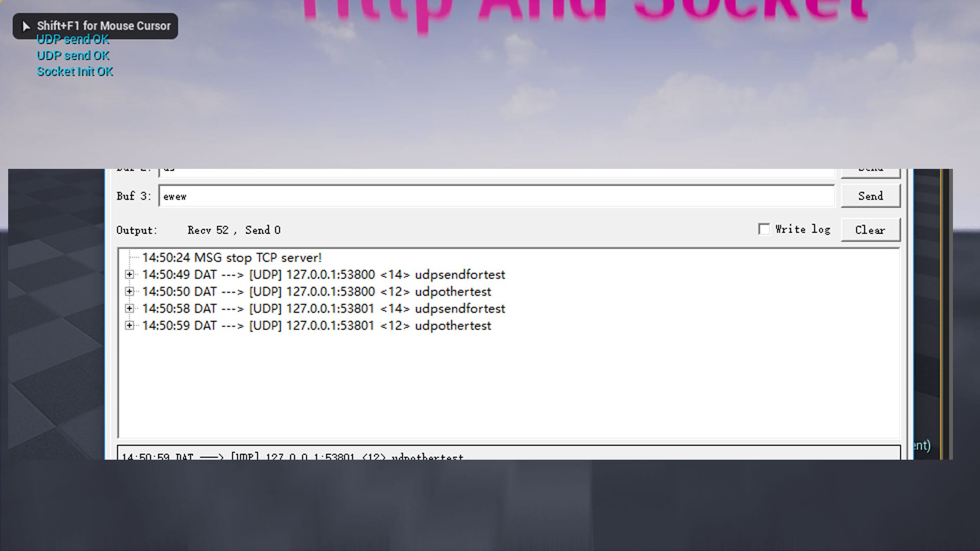Click the mouse cursor arrow icon in hint
The image size is (980, 551).
point(26,26)
